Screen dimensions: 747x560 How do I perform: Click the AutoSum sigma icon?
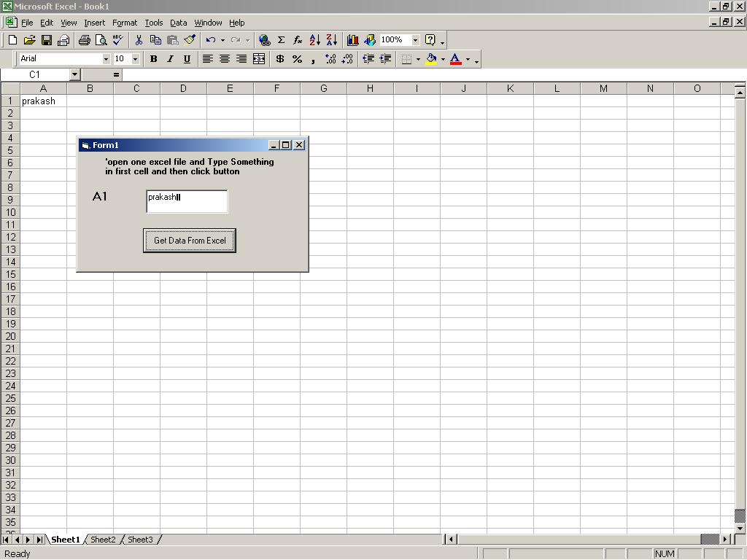[281, 40]
